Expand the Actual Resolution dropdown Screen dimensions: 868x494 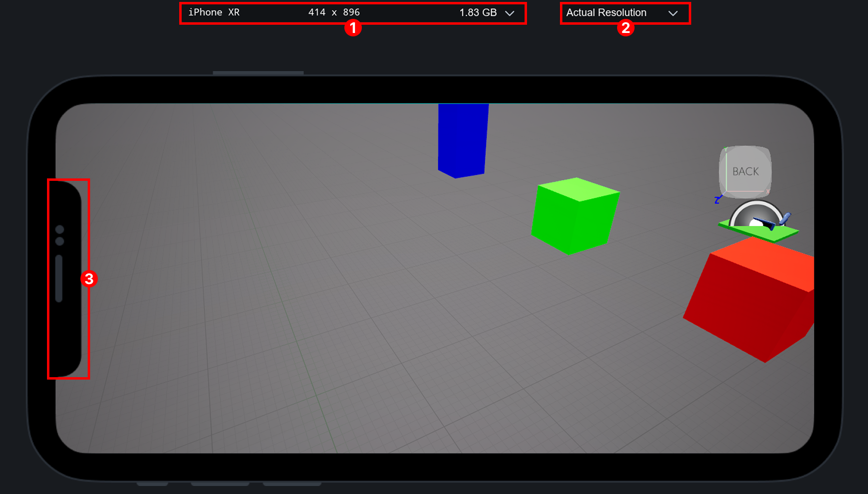(606, 13)
